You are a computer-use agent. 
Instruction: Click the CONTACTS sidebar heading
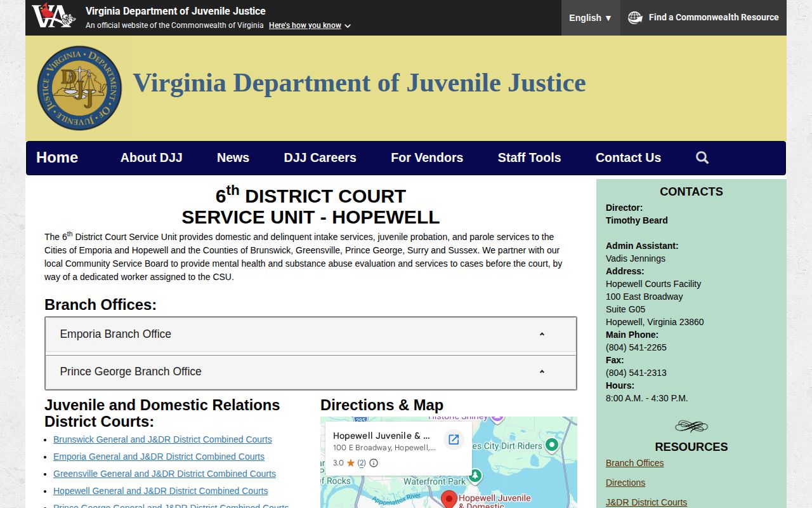691,192
